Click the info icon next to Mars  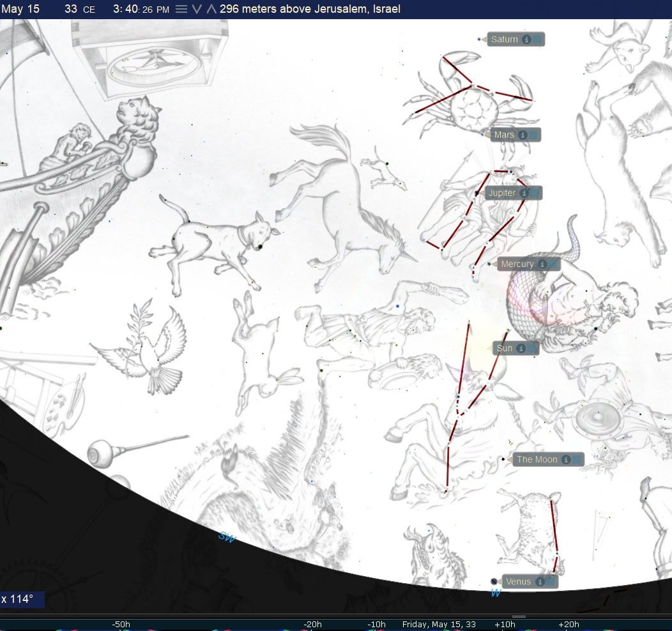click(x=523, y=135)
